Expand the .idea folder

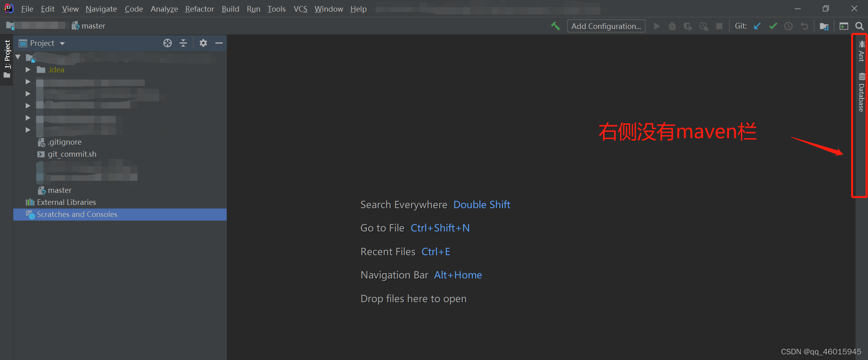28,70
